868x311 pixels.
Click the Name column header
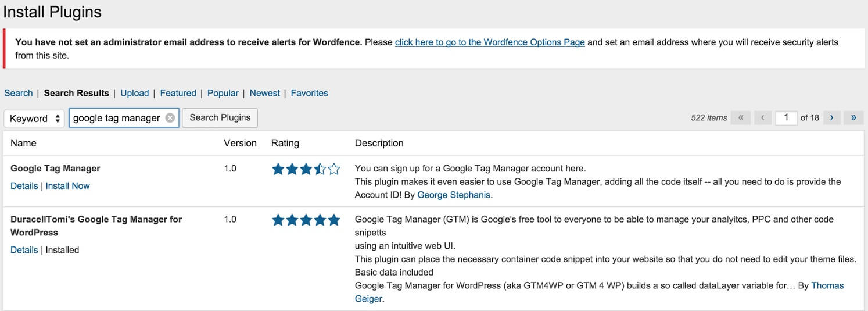pyautogui.click(x=23, y=143)
